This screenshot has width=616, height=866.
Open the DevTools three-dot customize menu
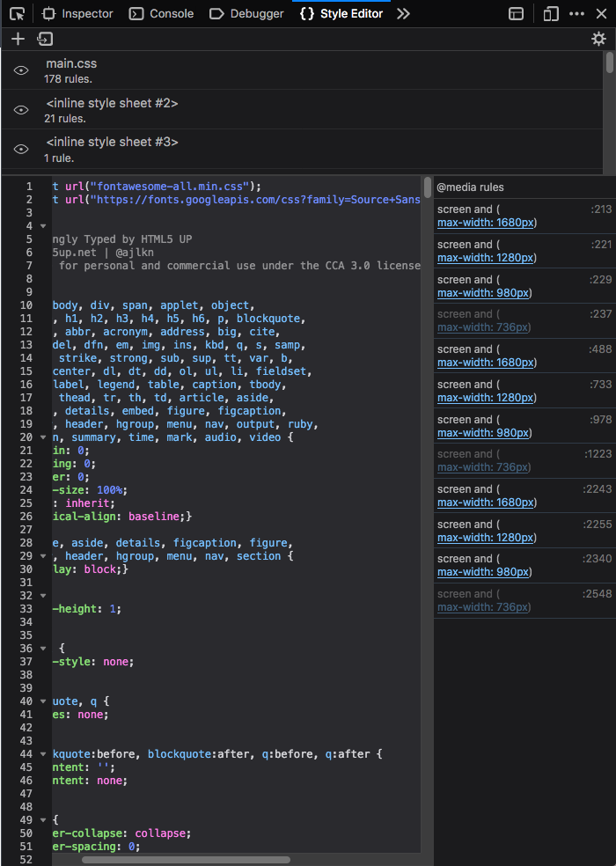point(576,13)
